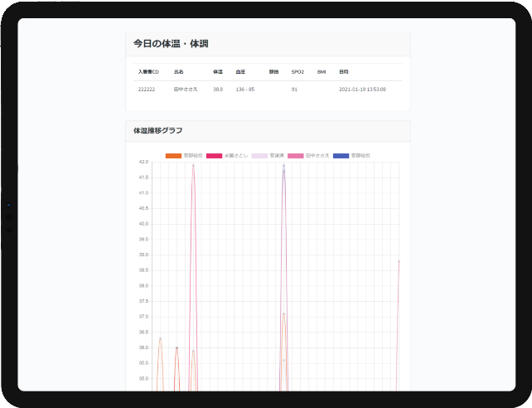532x408 pixels.
Task: Click the SPO2 column header
Action: coord(297,72)
